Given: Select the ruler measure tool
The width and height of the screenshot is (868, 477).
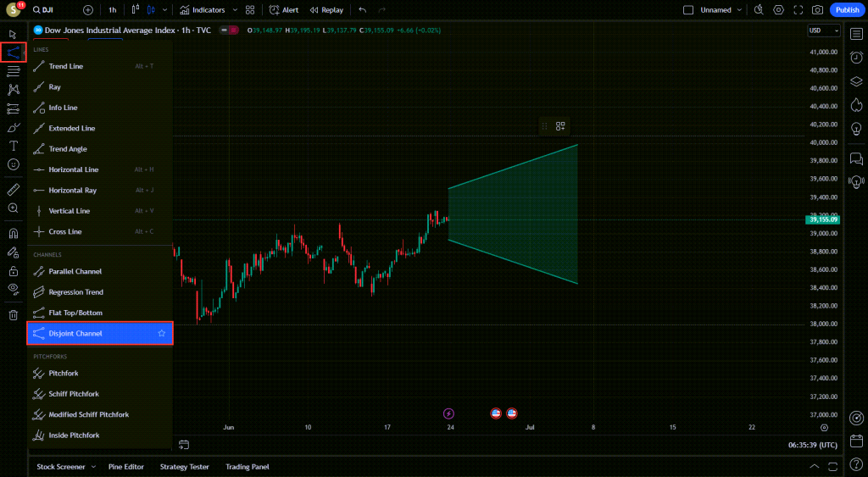Looking at the screenshot, I should (x=13, y=190).
